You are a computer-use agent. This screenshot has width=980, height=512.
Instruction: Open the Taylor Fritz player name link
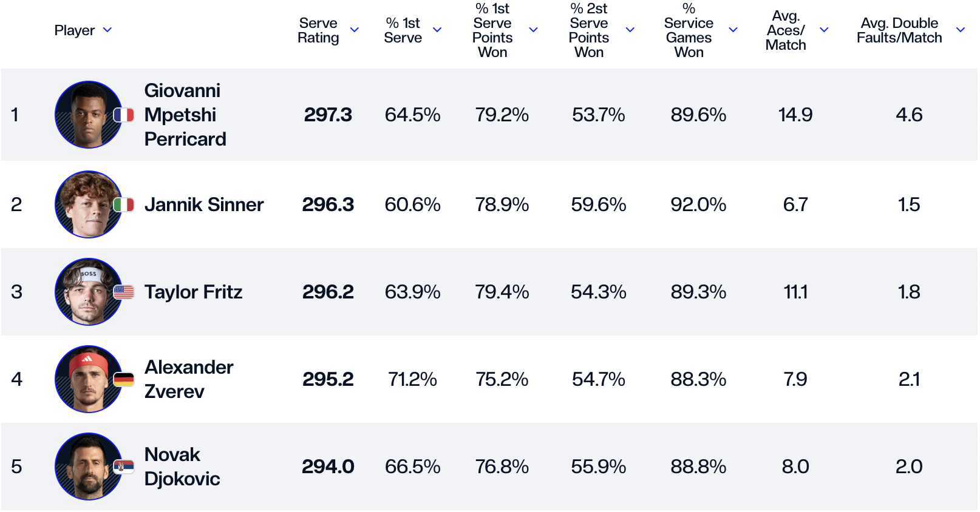(193, 292)
